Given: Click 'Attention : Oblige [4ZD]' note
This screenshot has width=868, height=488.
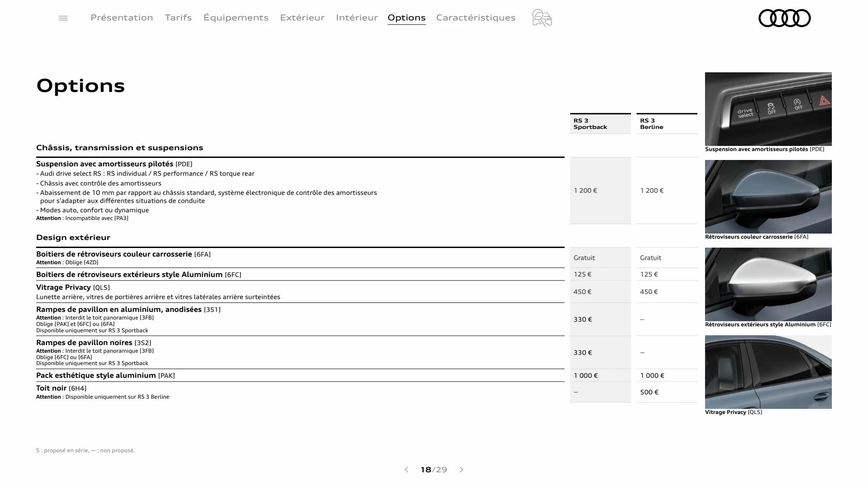Looking at the screenshot, I should point(67,263).
